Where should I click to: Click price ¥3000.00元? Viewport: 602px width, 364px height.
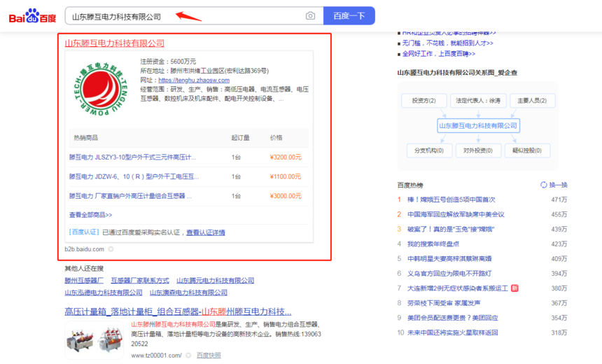coord(286,196)
